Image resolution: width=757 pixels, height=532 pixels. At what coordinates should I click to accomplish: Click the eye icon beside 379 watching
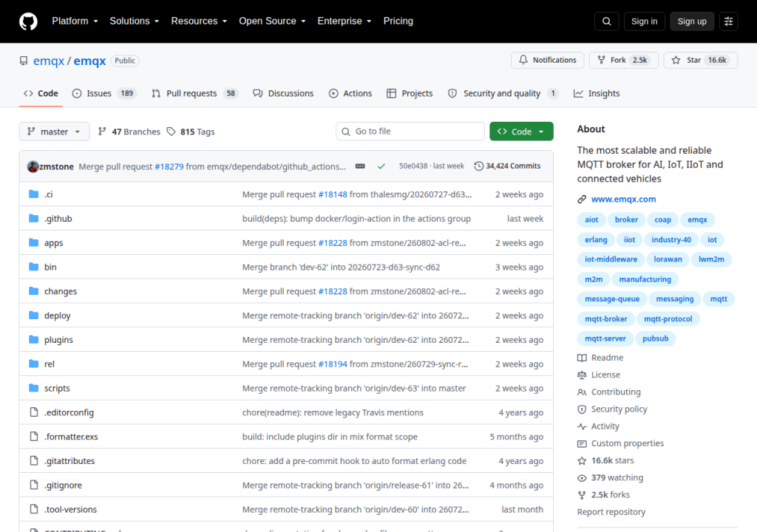click(x=582, y=478)
